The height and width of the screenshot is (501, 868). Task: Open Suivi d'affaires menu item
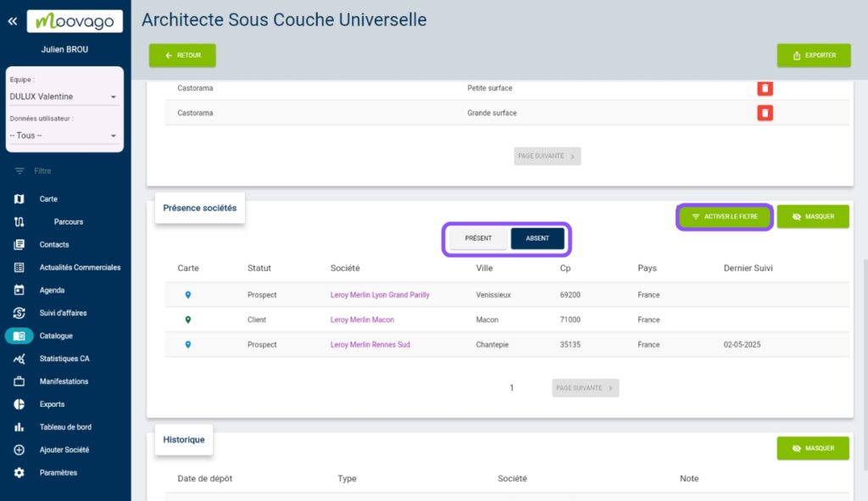pyautogui.click(x=63, y=313)
